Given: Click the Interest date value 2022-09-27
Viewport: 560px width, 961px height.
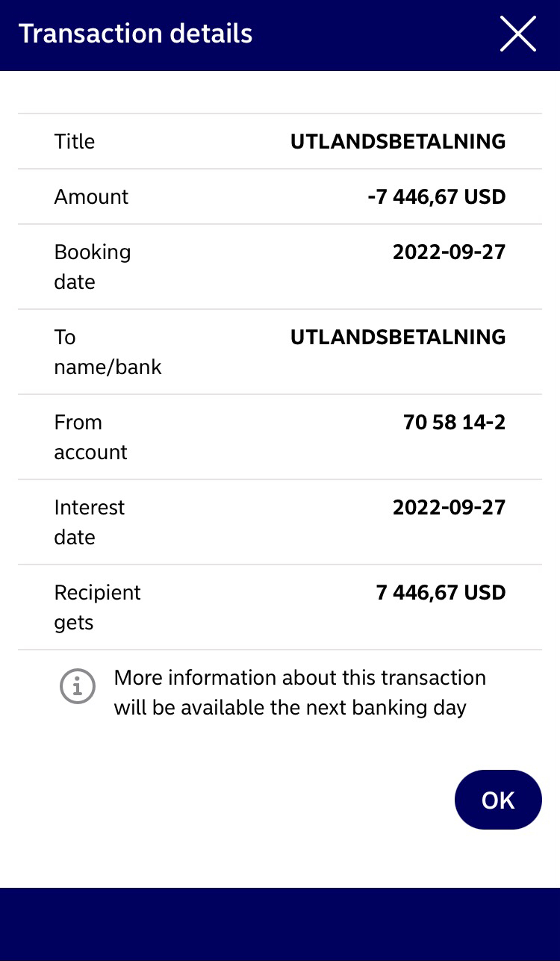Looking at the screenshot, I should 449,507.
